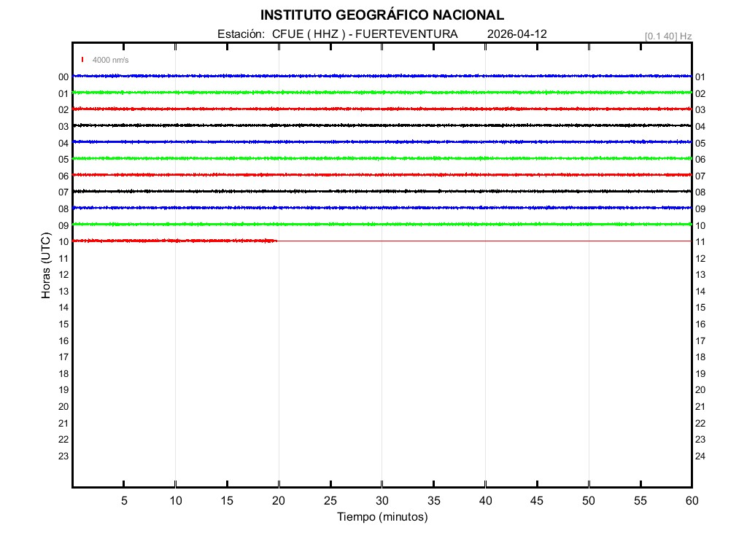747x560 pixels.
Task: Click hour label 23 on left axis
Action: (x=63, y=456)
